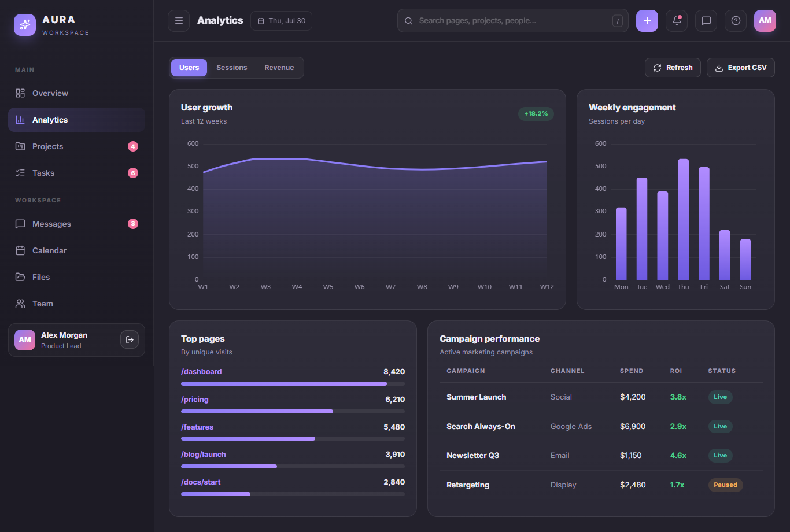This screenshot has height=532, width=790.
Task: Open the chat messages icon in header
Action: (706, 21)
